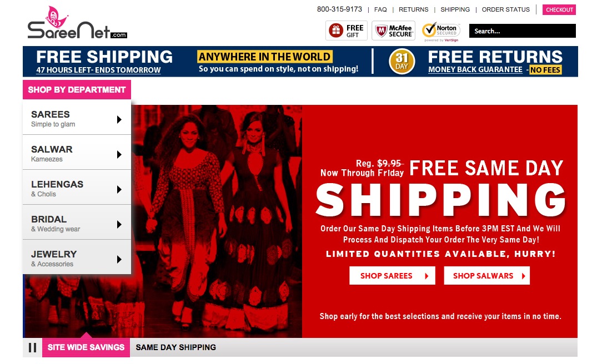Screen dimensions: 597x364
Task: Pause the banner slideshow
Action: point(33,347)
